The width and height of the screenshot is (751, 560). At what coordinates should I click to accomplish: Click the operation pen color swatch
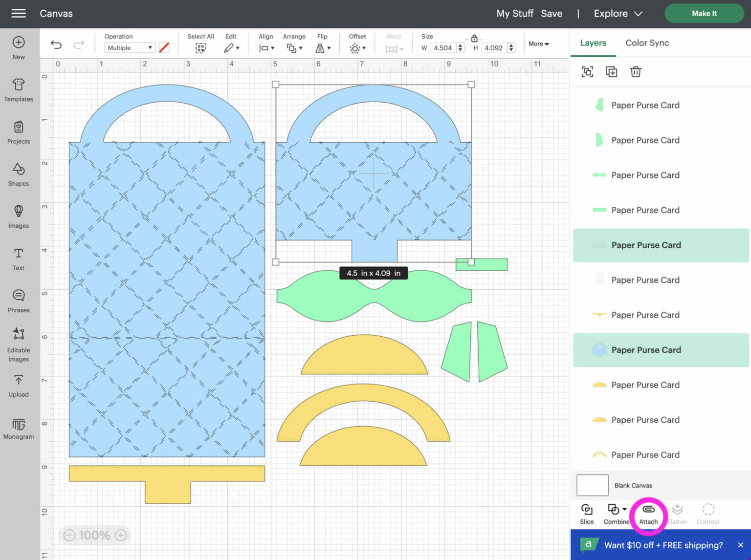pyautogui.click(x=164, y=48)
